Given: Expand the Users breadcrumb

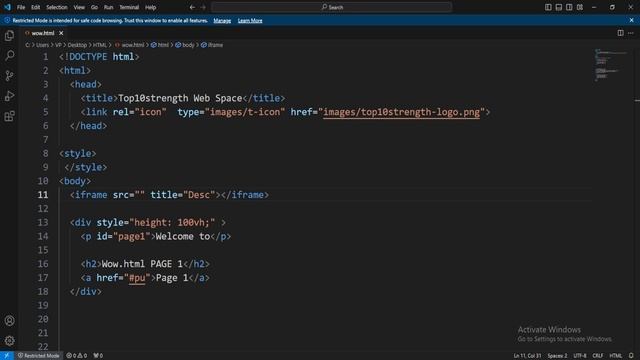Looking at the screenshot, I should click(x=42, y=45).
